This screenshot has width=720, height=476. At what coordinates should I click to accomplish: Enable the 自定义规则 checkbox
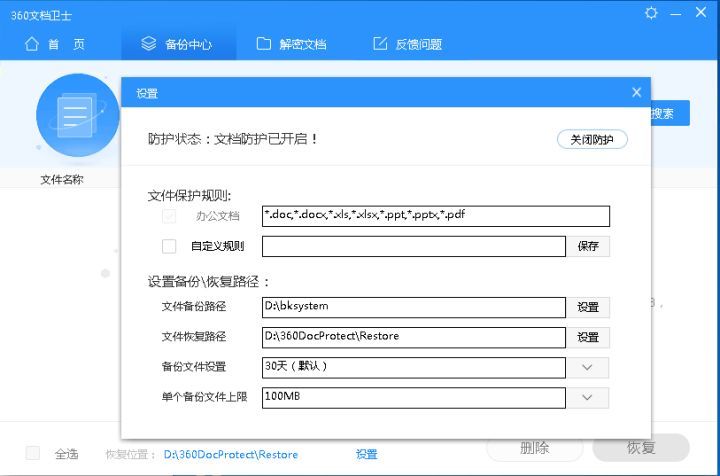(x=169, y=246)
